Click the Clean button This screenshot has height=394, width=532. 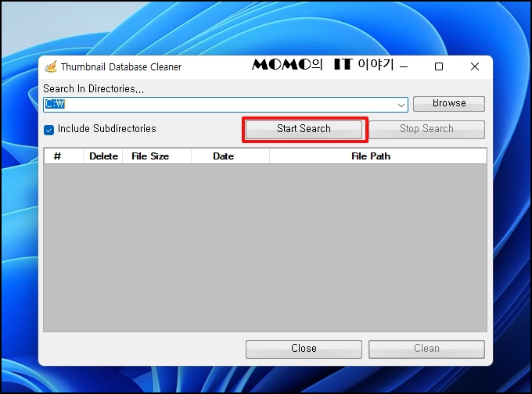click(426, 349)
